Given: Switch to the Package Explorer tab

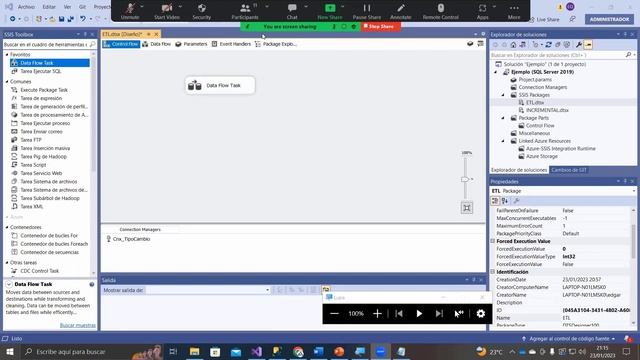Looking at the screenshot, I should point(276,44).
